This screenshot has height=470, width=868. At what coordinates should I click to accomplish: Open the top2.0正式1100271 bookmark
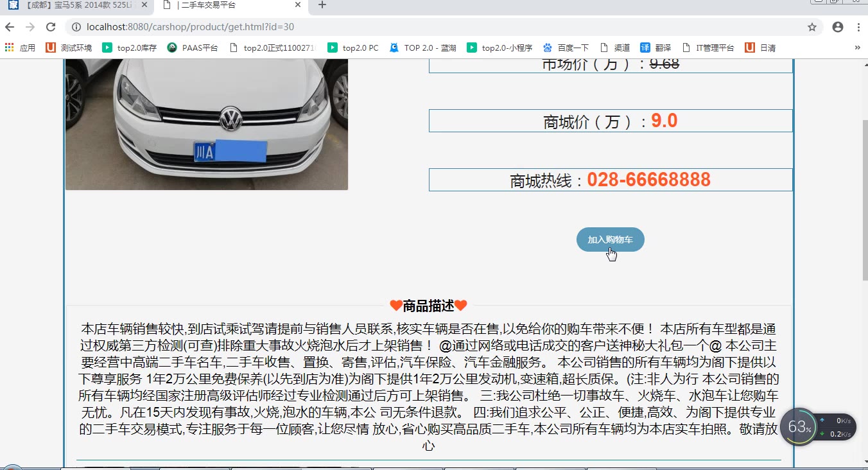click(x=273, y=48)
